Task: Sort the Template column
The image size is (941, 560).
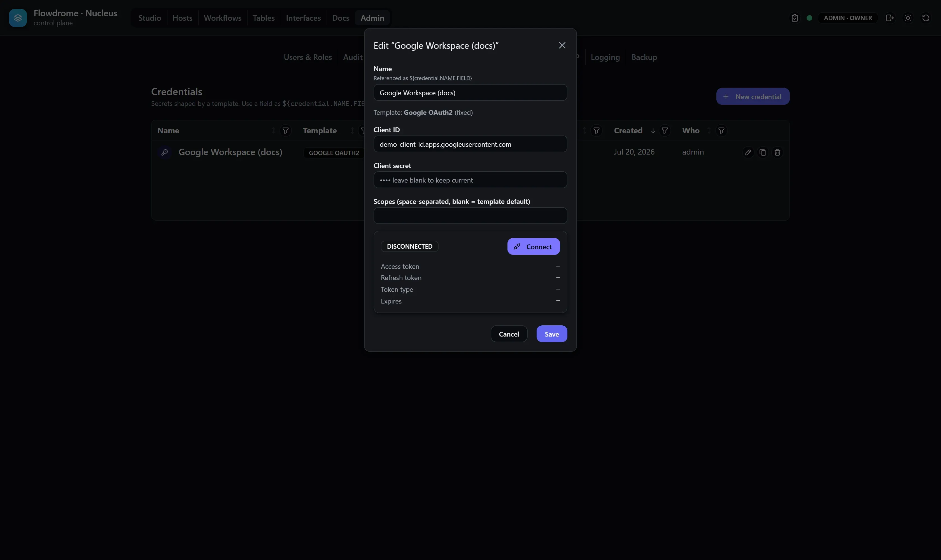Action: pyautogui.click(x=352, y=130)
